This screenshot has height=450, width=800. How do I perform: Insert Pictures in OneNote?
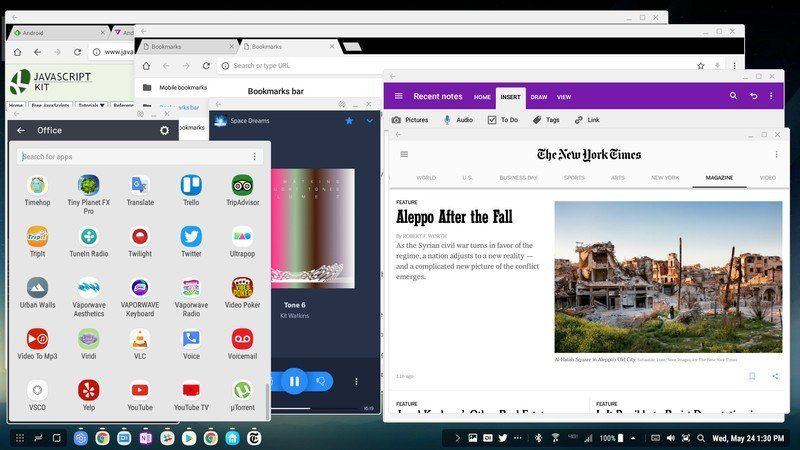point(410,120)
